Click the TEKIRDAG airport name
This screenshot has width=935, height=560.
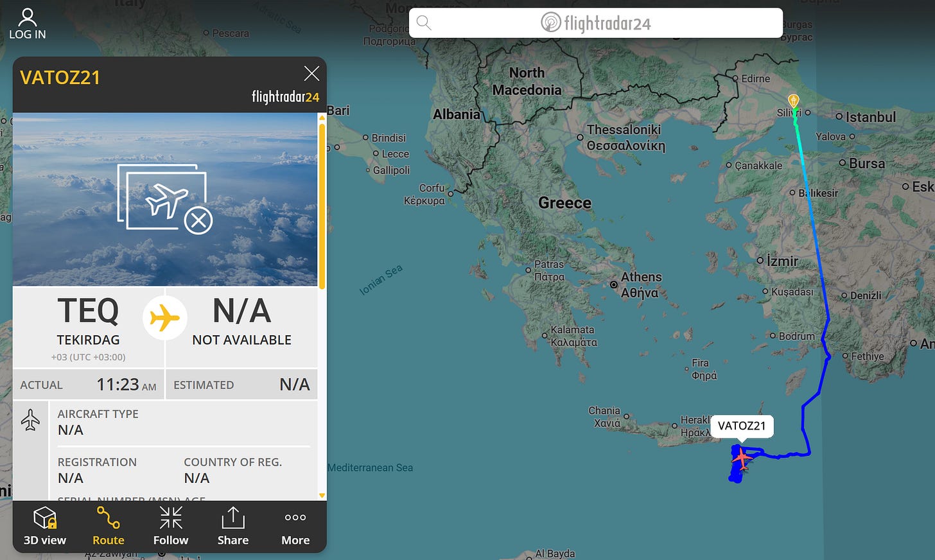(x=88, y=340)
